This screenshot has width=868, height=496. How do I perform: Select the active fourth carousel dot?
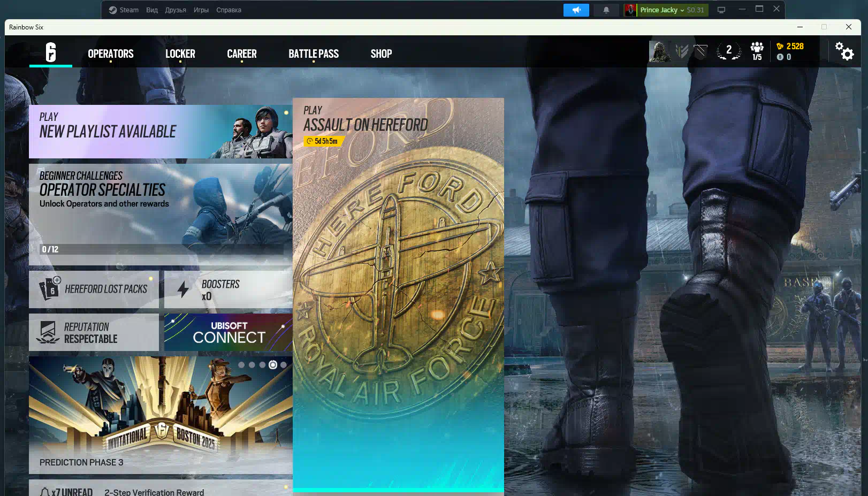click(273, 365)
